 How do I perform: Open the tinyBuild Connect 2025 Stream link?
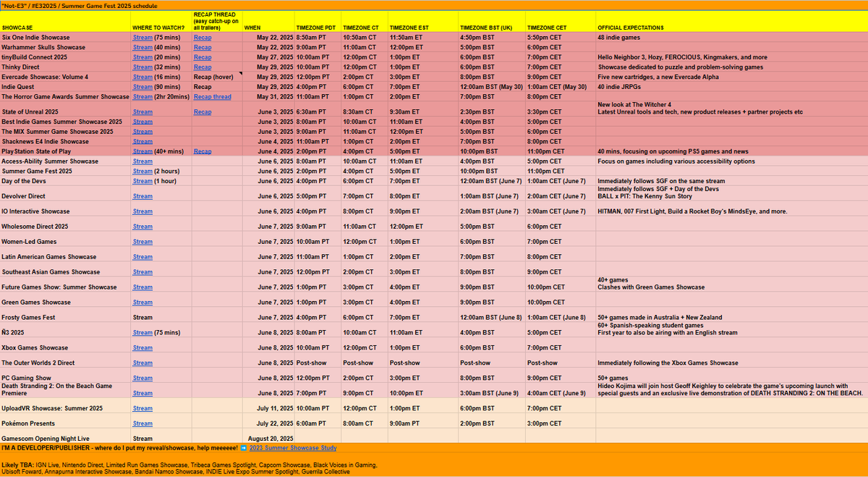[142, 57]
